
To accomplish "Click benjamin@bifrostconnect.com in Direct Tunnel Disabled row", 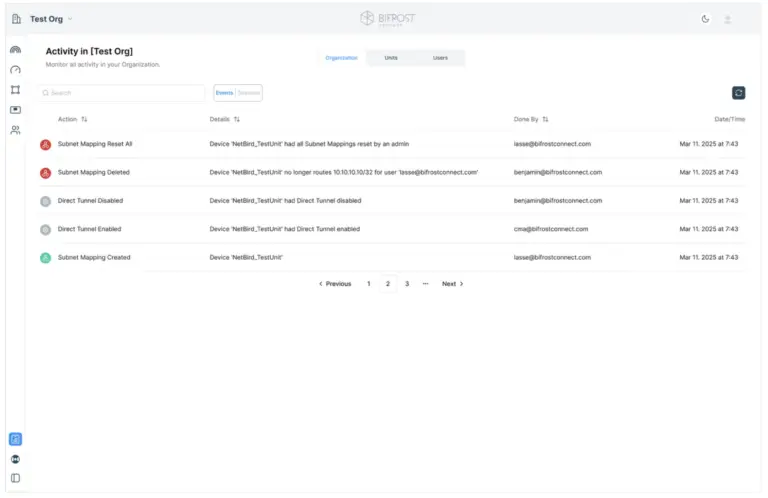I will 558,201.
